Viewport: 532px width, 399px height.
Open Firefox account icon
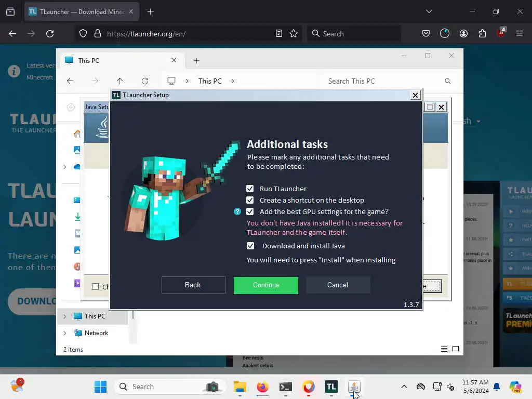point(463,33)
